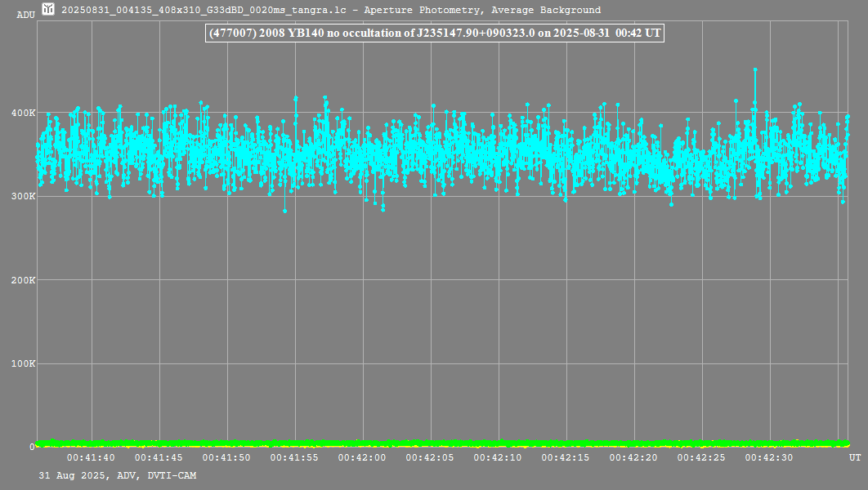The height and width of the screenshot is (490, 868).
Task: Click the Tangra light curve icon in the title
Action: coord(49,10)
